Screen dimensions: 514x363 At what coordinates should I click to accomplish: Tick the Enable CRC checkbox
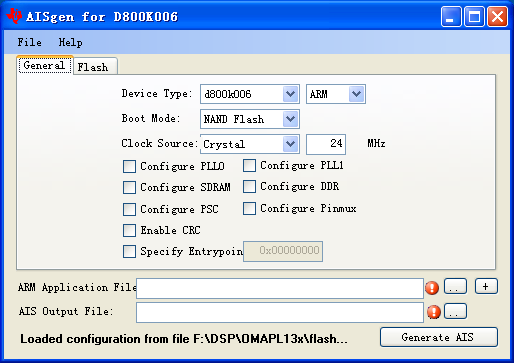[x=129, y=230]
